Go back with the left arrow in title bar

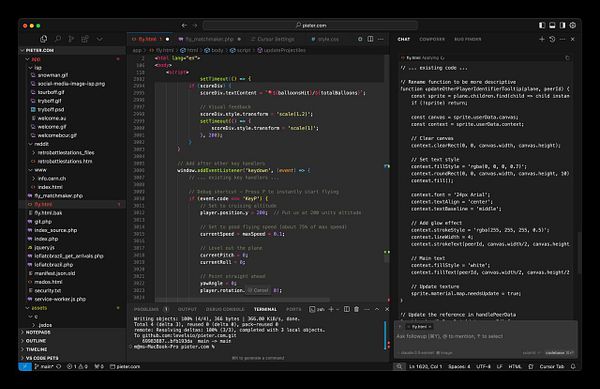tap(184, 25)
